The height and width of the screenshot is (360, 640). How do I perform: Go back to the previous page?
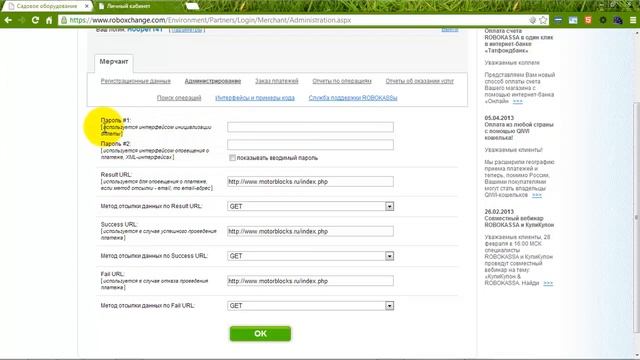tap(8, 20)
